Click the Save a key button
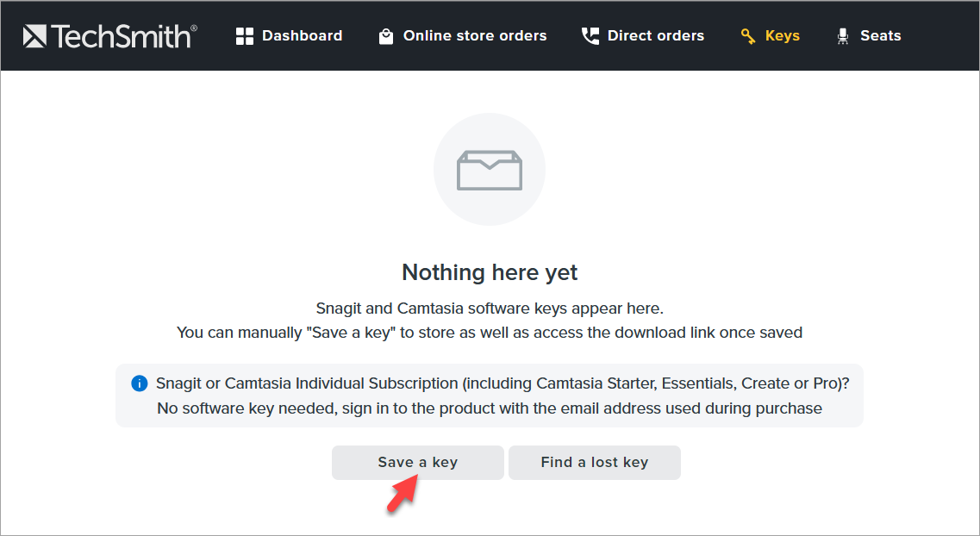This screenshot has height=536, width=980. pyautogui.click(x=417, y=462)
